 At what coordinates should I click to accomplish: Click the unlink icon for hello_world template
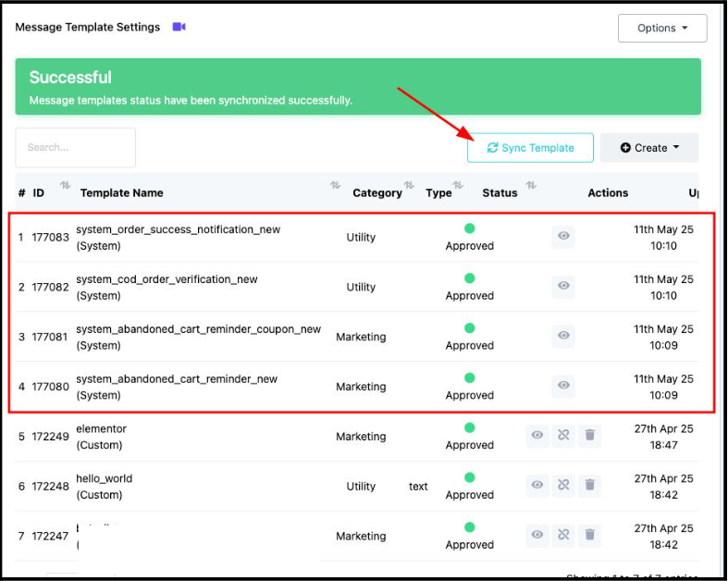pos(562,485)
